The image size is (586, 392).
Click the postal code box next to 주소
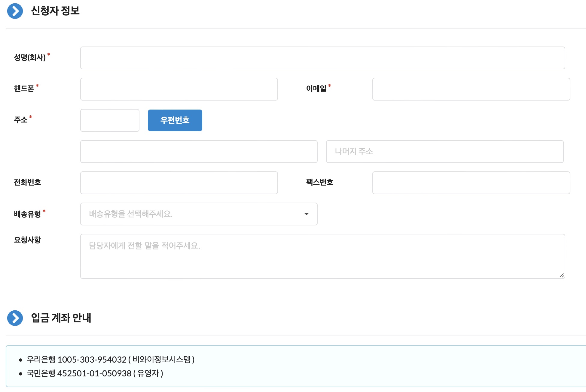pyautogui.click(x=109, y=120)
